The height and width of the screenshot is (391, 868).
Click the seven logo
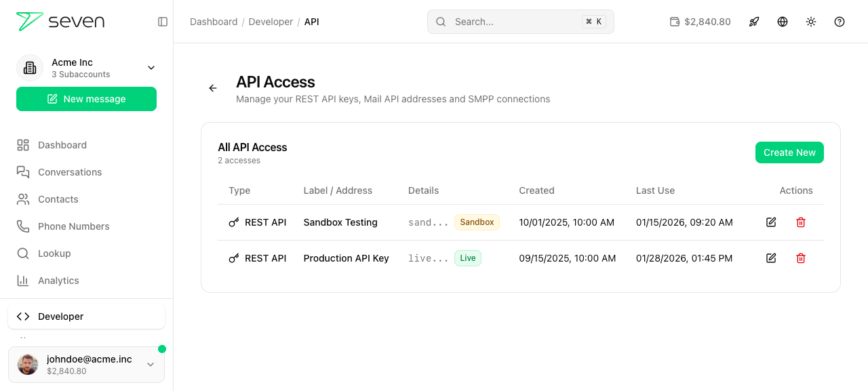pyautogui.click(x=60, y=22)
